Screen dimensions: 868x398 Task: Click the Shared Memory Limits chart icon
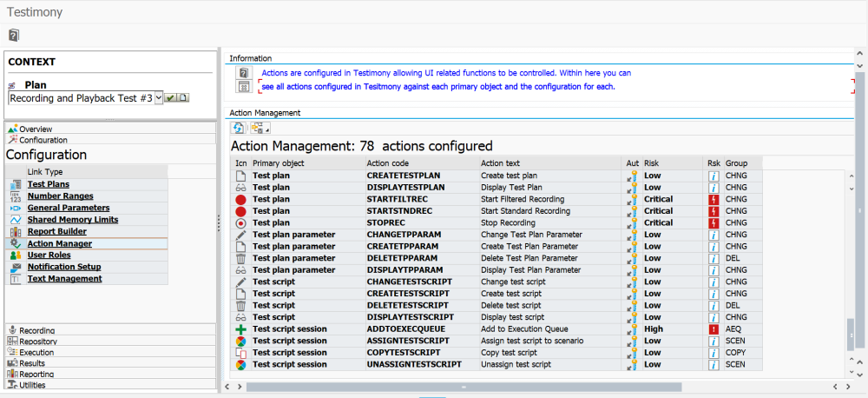coord(16,220)
